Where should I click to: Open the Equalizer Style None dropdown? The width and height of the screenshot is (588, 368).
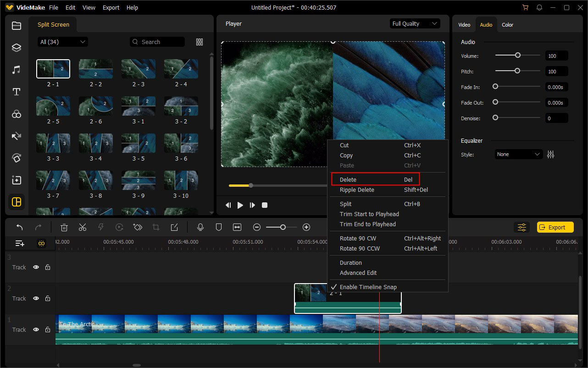[518, 155]
